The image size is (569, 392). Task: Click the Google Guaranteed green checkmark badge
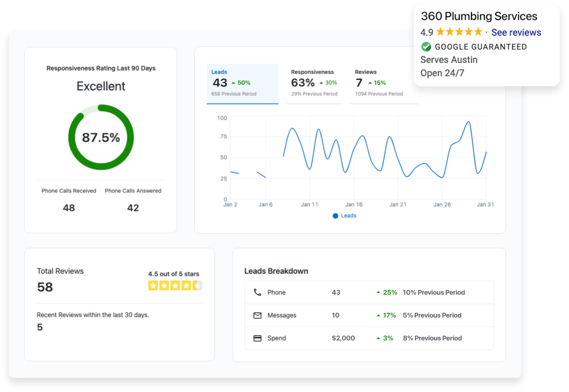(426, 46)
